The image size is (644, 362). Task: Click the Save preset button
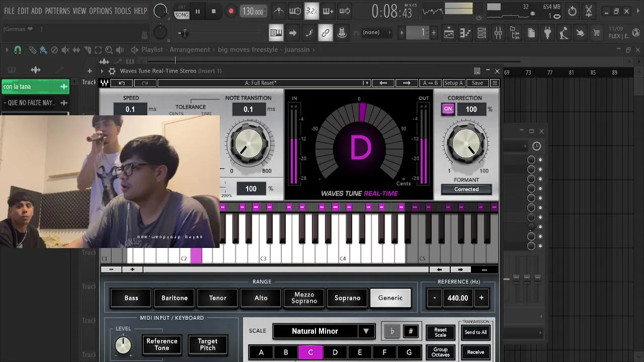pos(477,83)
